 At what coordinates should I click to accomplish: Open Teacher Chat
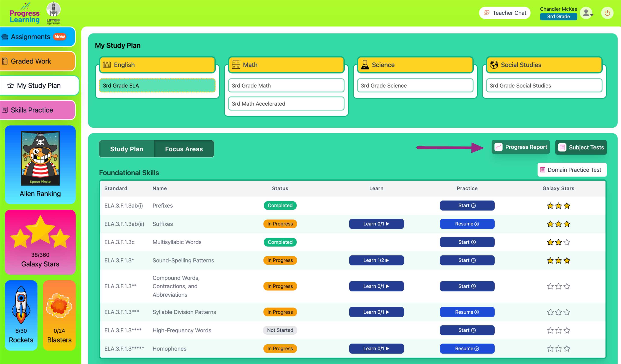(x=504, y=13)
